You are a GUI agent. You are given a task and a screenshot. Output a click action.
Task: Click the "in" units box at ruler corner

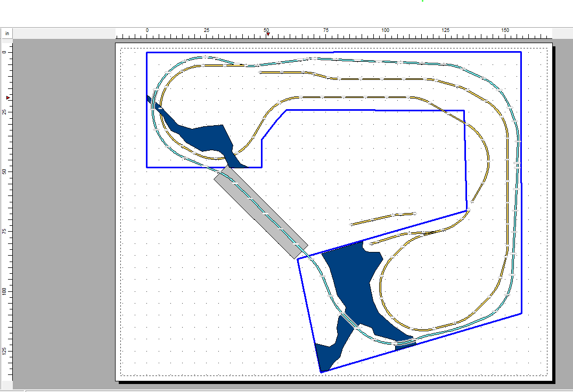7,33
